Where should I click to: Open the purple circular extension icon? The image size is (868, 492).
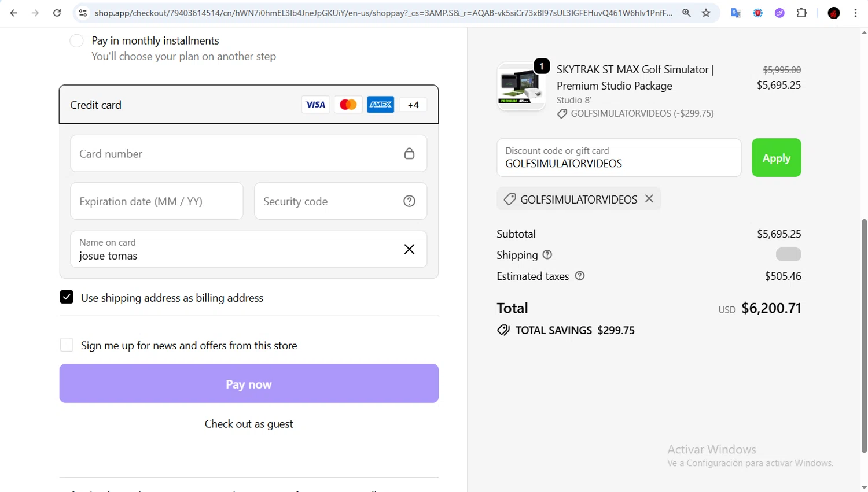point(780,13)
